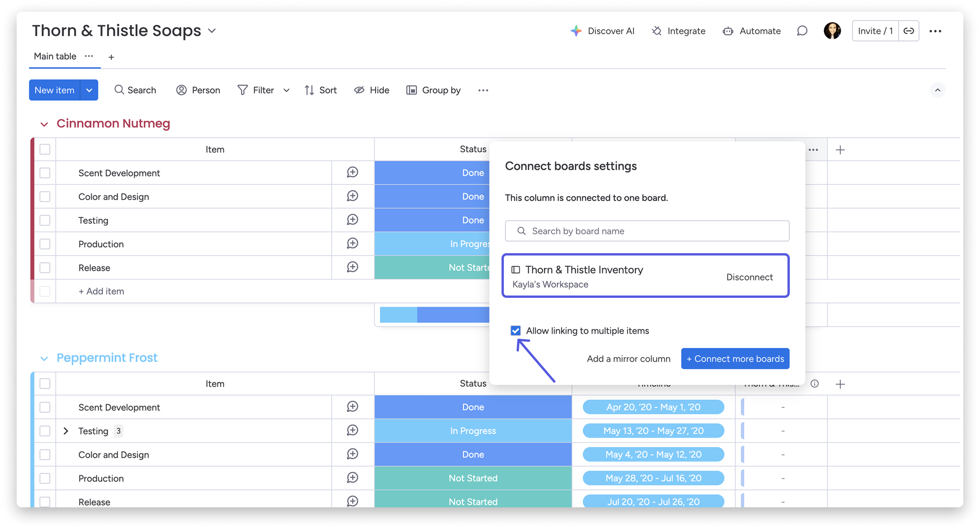Screen dimensions: 980x529
Task: Click the status distribution battery bar
Action: point(434,315)
